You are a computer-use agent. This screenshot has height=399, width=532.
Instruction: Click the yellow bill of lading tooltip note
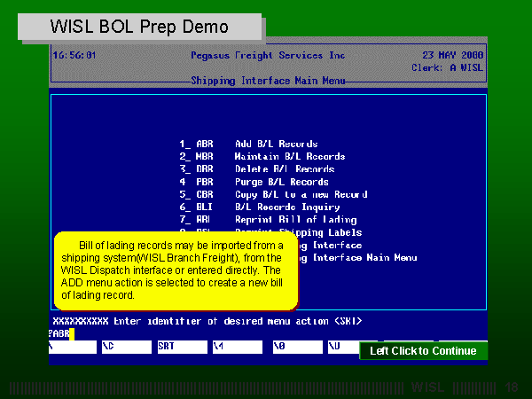pos(176,270)
